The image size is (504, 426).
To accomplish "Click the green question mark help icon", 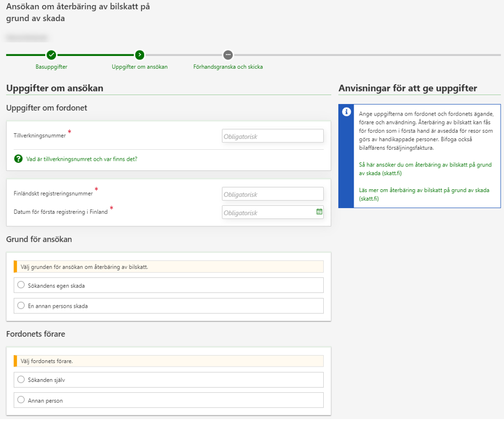I will 18,159.
